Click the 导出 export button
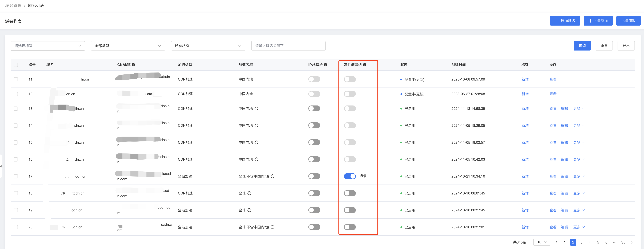 [626, 46]
